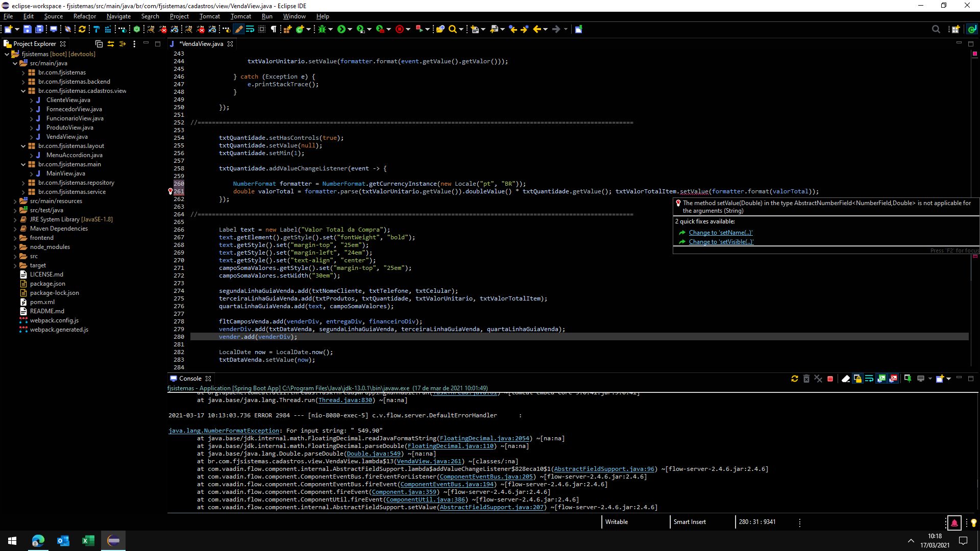Click the Debug bug icon
Screen dimensions: 980x551
[322, 29]
